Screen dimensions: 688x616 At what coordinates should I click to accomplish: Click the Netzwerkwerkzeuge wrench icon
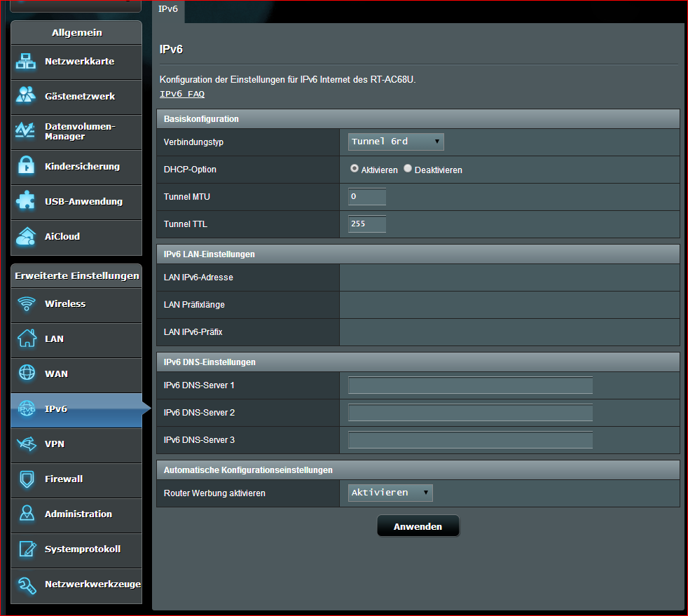point(27,584)
